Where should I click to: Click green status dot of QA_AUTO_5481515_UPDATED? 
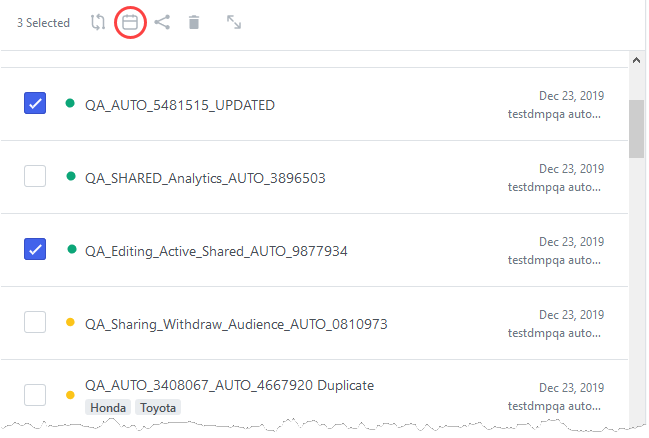[x=70, y=103]
